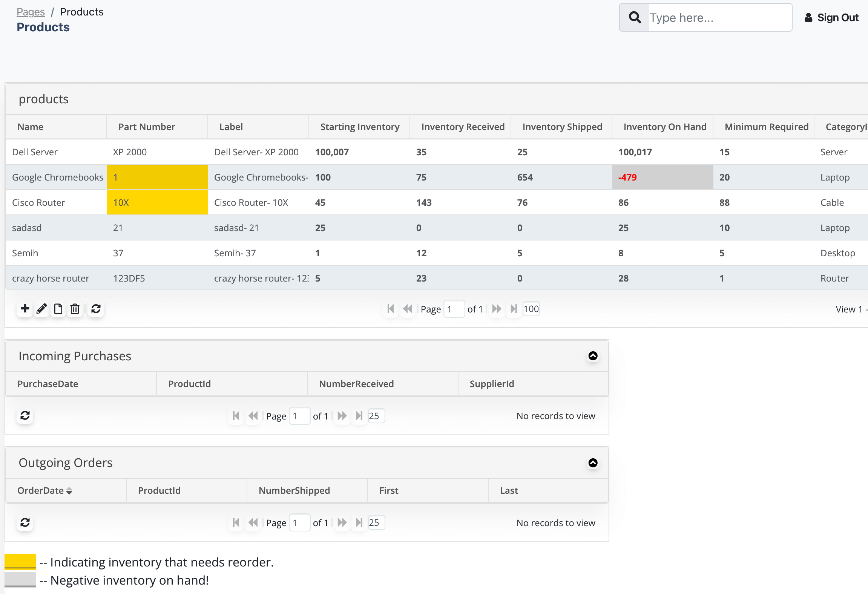Sort products by Inventory On Hand column
The width and height of the screenshot is (868, 594).
point(665,127)
